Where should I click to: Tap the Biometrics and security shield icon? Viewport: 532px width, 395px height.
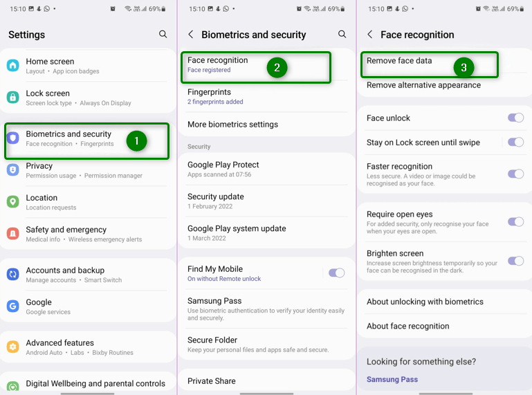point(13,138)
